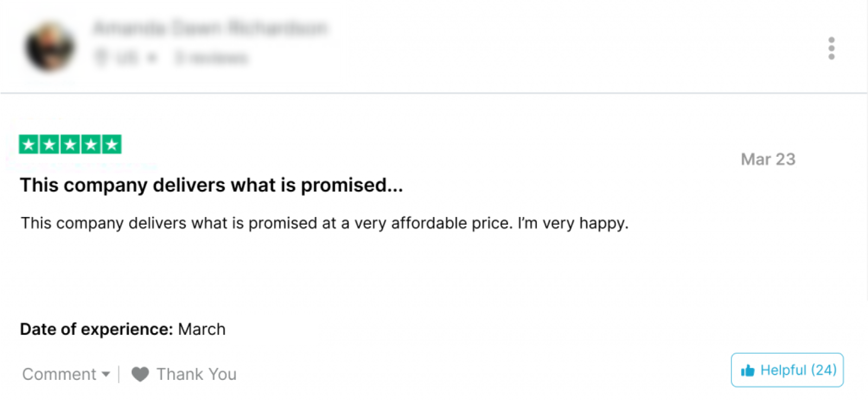868x401 pixels.
Task: Click the blurred reviews count text
Action: [211, 58]
